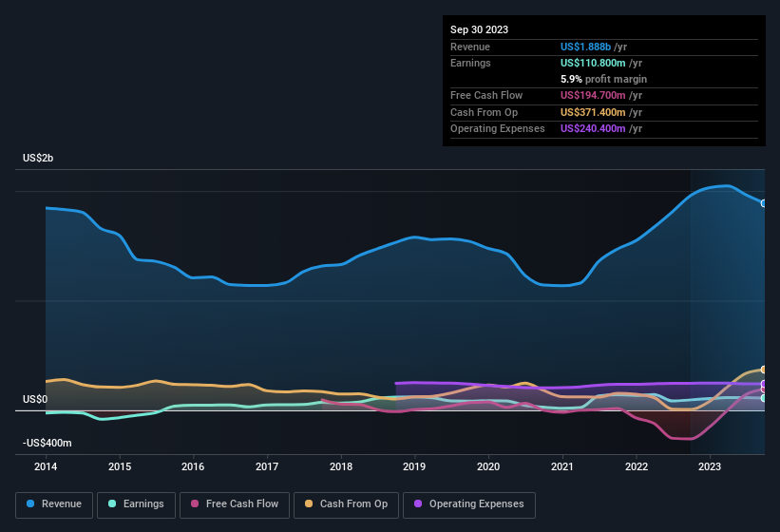Click the Sep 30 2023 tooltip heading

click(x=479, y=29)
